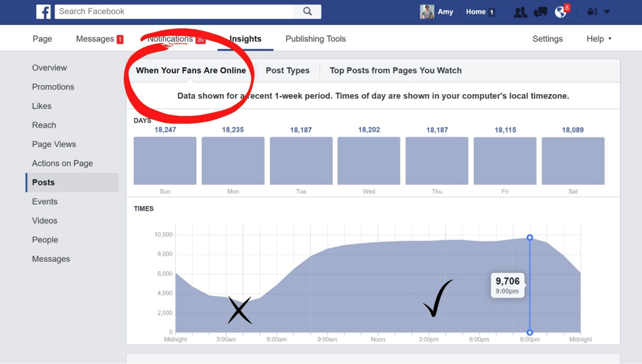Viewport: 642px width, 364px height.
Task: Open Amy's profile picture
Action: pos(427,11)
